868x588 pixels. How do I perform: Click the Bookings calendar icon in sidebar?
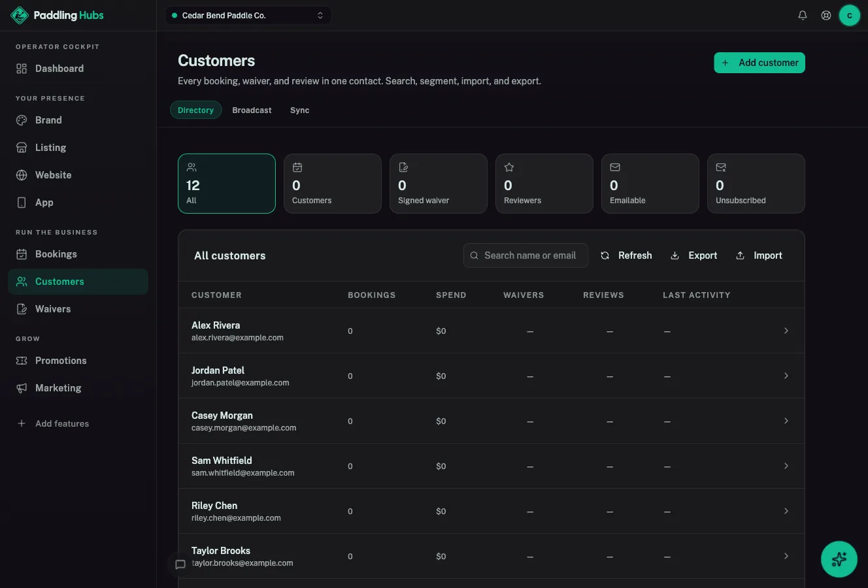22,254
